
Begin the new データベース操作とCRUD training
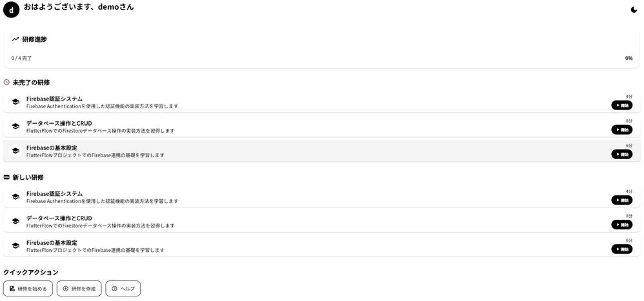coord(621,224)
